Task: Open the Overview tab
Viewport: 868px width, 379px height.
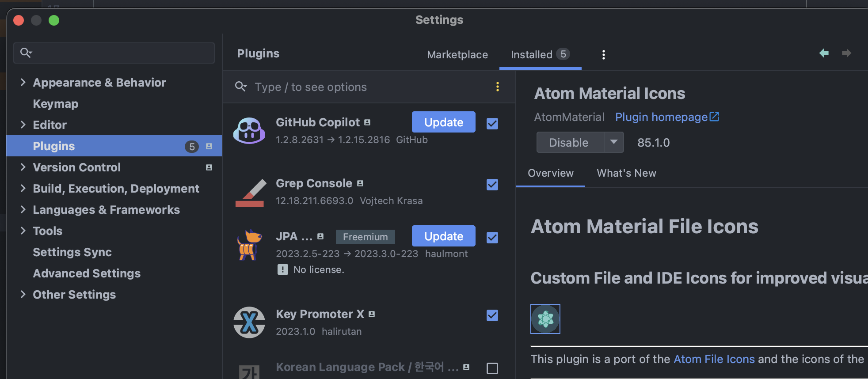Action: pos(551,173)
